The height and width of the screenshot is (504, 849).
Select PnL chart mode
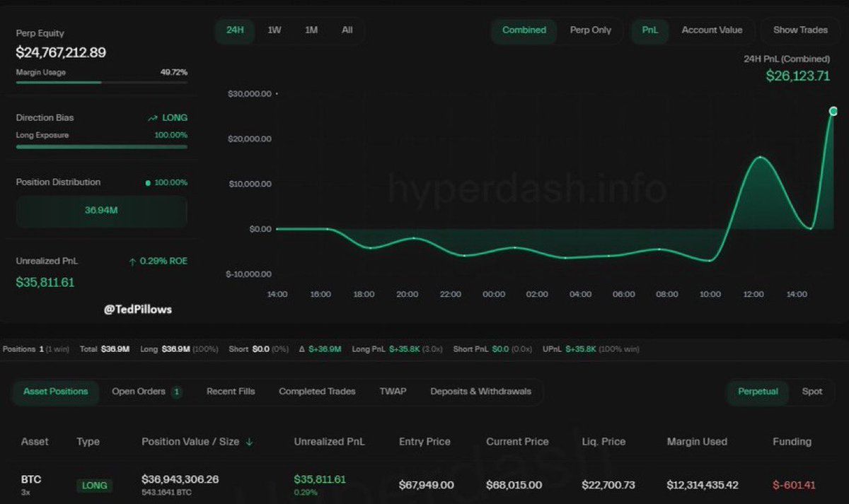pyautogui.click(x=649, y=30)
